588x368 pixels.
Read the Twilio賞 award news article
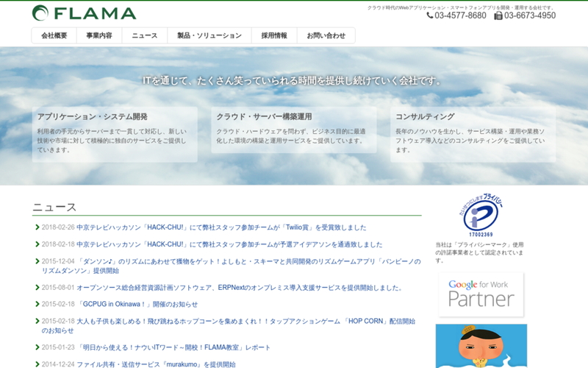pos(221,227)
